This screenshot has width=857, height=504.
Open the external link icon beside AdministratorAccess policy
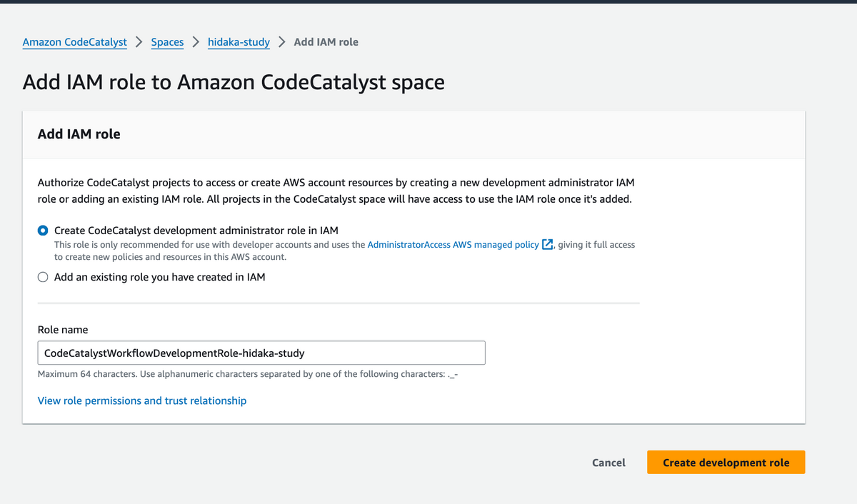[x=548, y=245]
